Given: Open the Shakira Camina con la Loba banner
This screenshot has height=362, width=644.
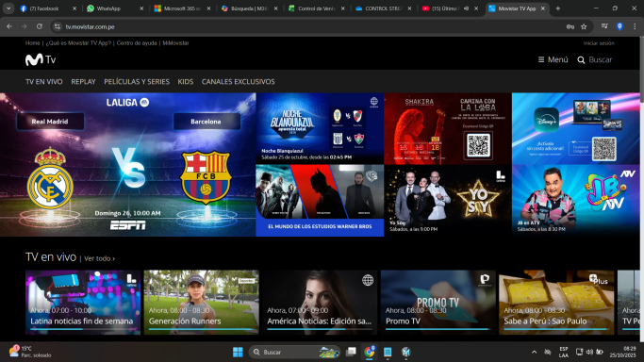Looking at the screenshot, I should pos(448,129).
